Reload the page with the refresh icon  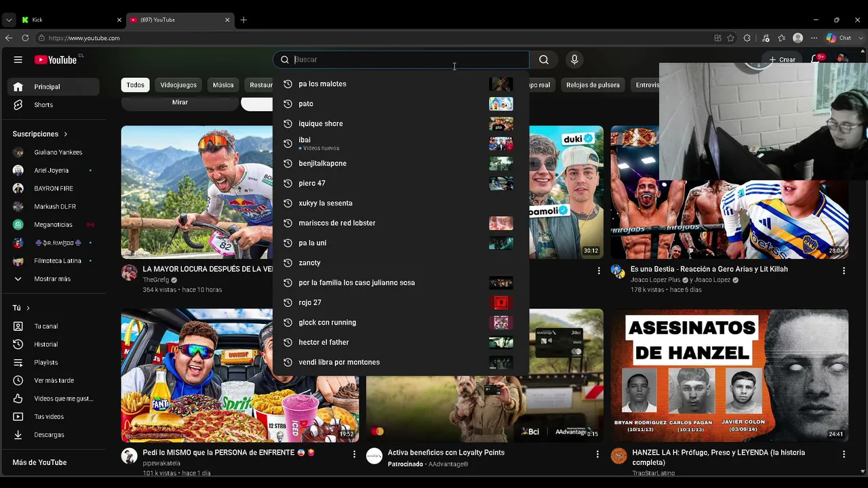25,38
